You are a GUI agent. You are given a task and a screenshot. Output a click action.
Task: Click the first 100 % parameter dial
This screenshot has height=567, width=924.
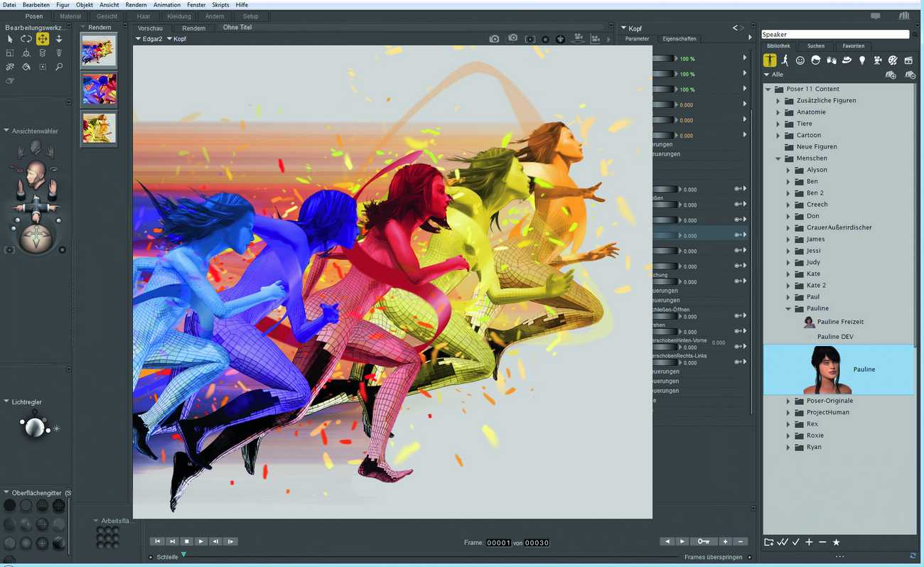(x=664, y=58)
